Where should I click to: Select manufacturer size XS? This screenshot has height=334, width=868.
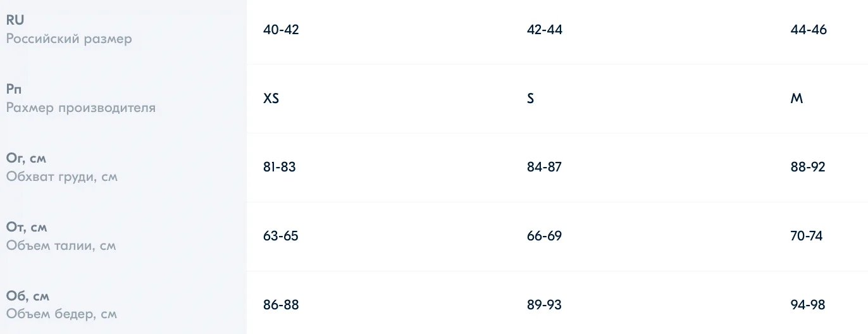[x=271, y=99]
